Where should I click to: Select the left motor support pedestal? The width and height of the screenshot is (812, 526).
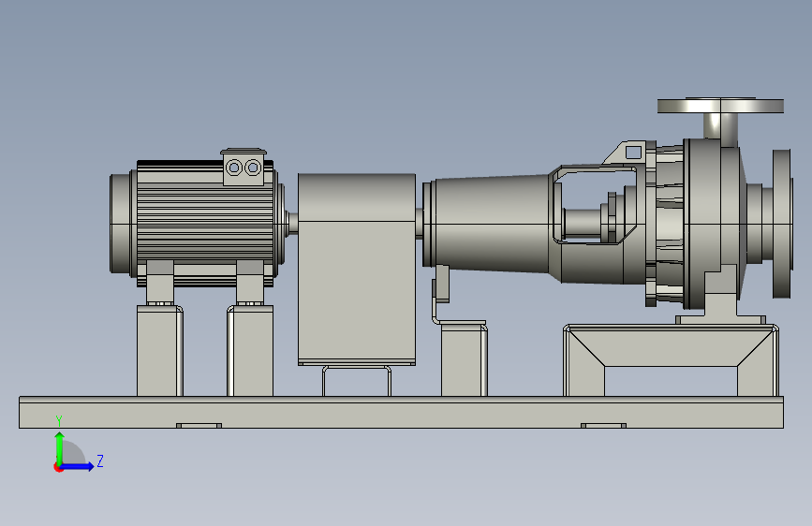click(x=160, y=350)
